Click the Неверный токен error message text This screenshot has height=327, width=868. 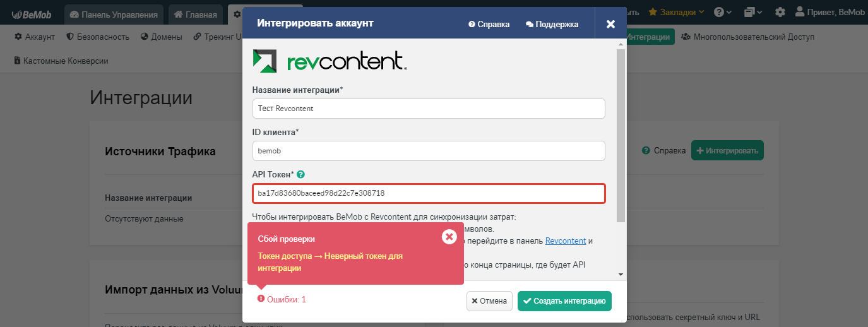point(330,262)
